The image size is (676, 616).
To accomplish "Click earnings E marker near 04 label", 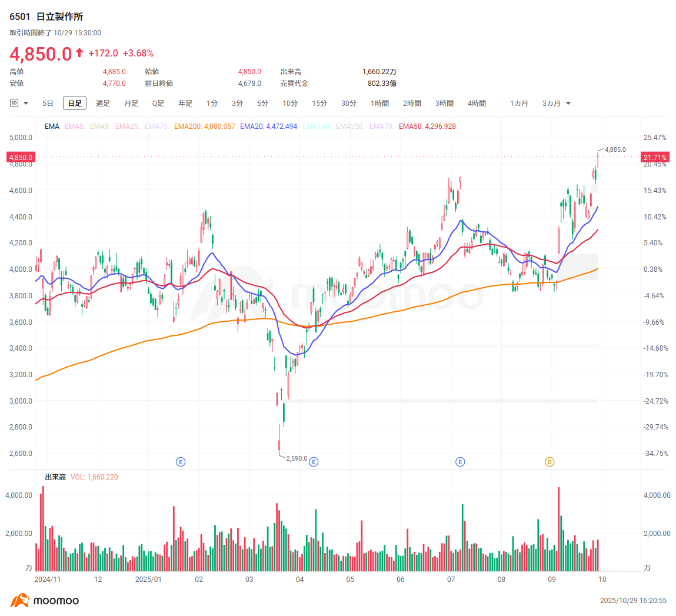I will click(x=314, y=462).
